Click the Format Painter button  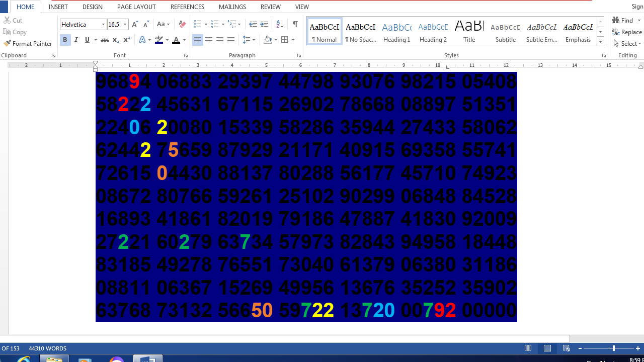click(x=28, y=44)
